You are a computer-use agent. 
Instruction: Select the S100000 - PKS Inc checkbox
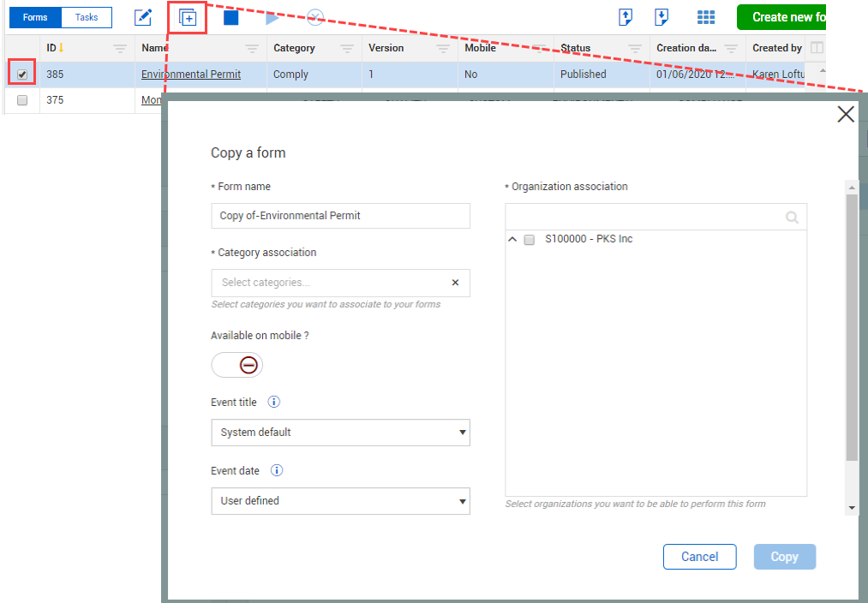(530, 240)
